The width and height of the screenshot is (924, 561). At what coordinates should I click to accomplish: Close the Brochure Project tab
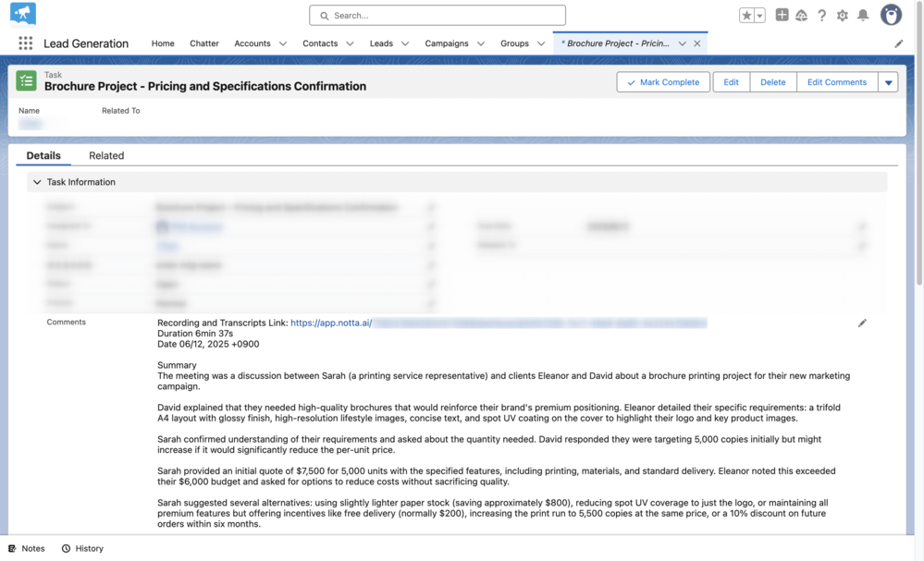697,43
